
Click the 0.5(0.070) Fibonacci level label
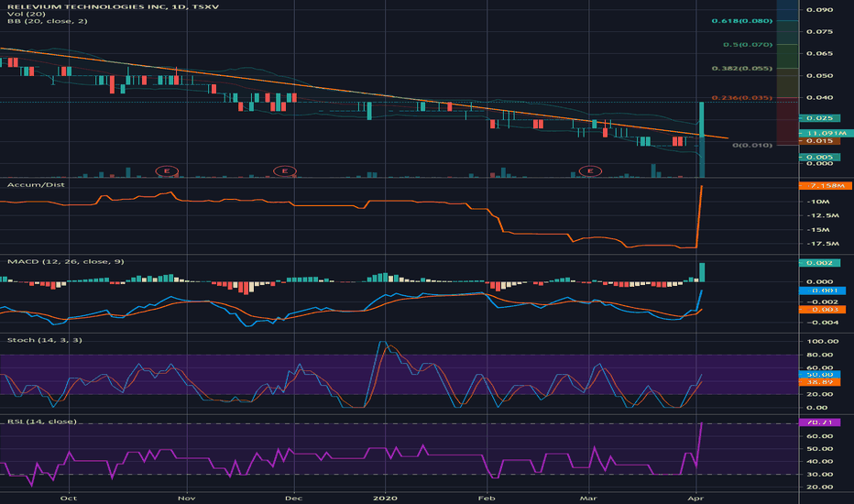(x=748, y=45)
